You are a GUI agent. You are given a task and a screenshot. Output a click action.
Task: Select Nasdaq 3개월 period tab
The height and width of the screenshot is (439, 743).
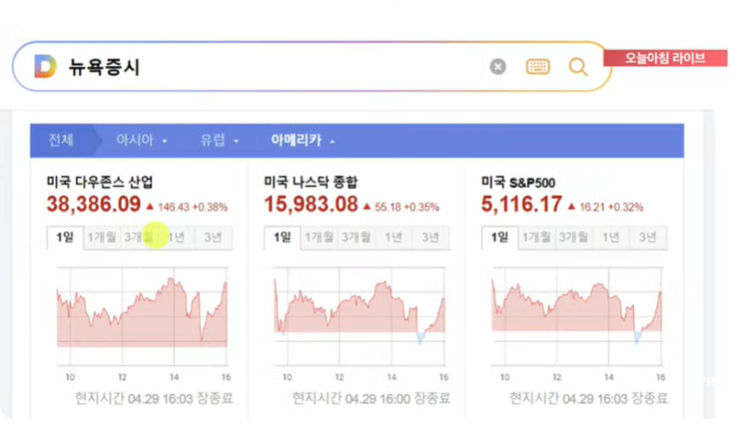[356, 237]
